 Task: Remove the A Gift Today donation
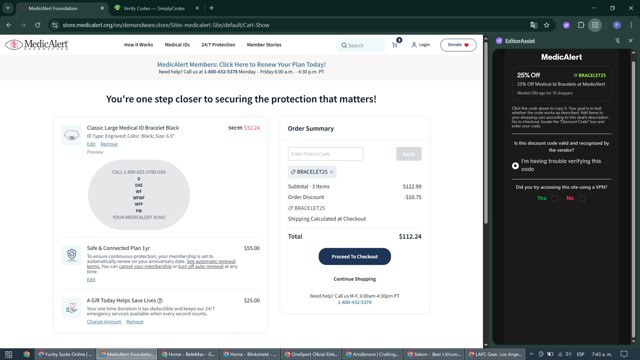(135, 322)
